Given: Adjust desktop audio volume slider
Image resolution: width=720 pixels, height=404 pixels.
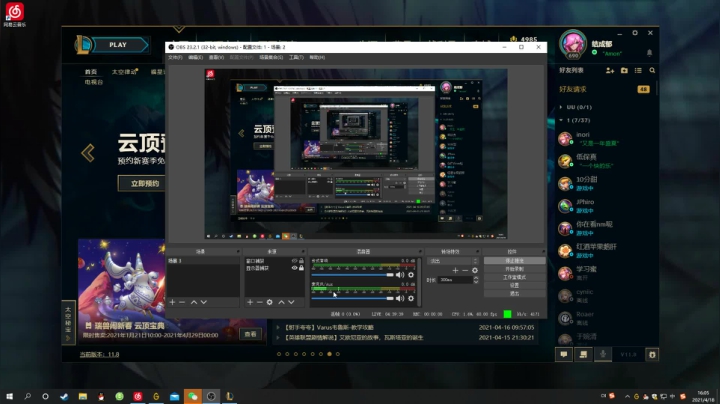Looking at the screenshot, I should [x=353, y=275].
